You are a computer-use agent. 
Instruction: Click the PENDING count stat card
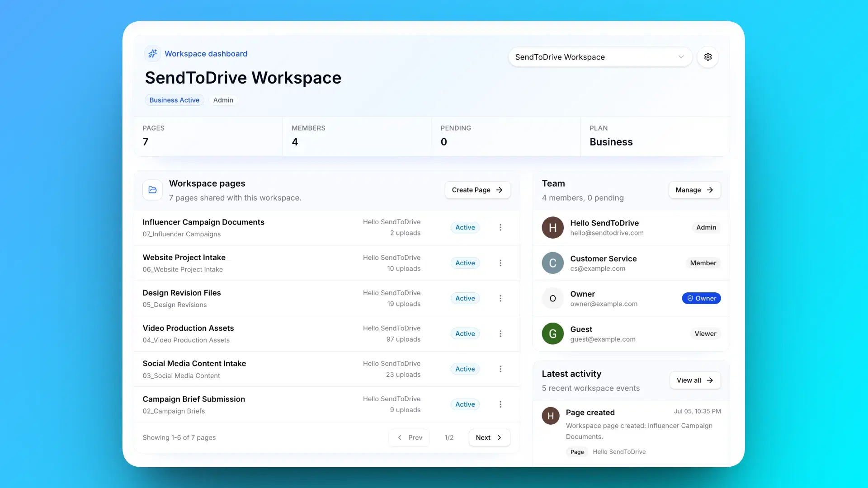506,136
